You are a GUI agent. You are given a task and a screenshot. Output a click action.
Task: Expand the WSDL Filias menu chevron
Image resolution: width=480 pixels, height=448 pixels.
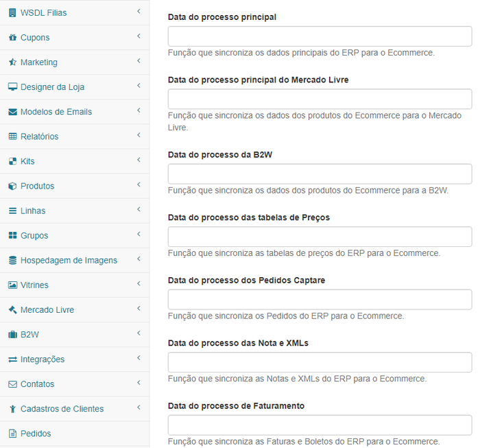pos(139,12)
